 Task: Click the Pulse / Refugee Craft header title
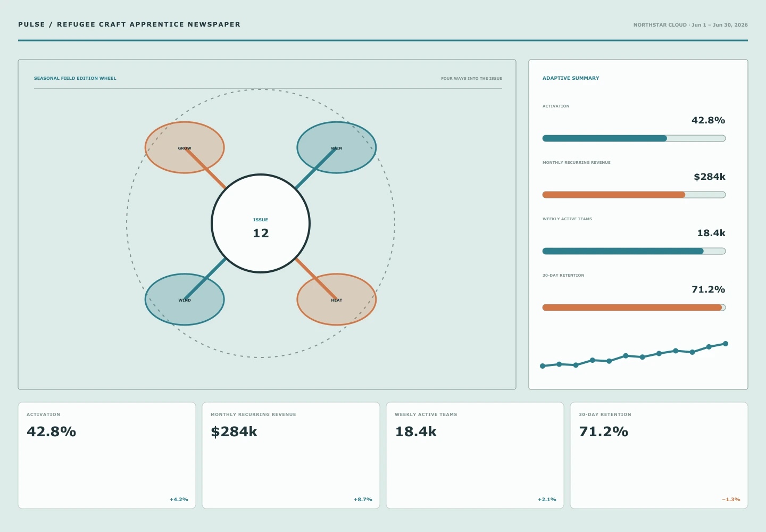(129, 24)
